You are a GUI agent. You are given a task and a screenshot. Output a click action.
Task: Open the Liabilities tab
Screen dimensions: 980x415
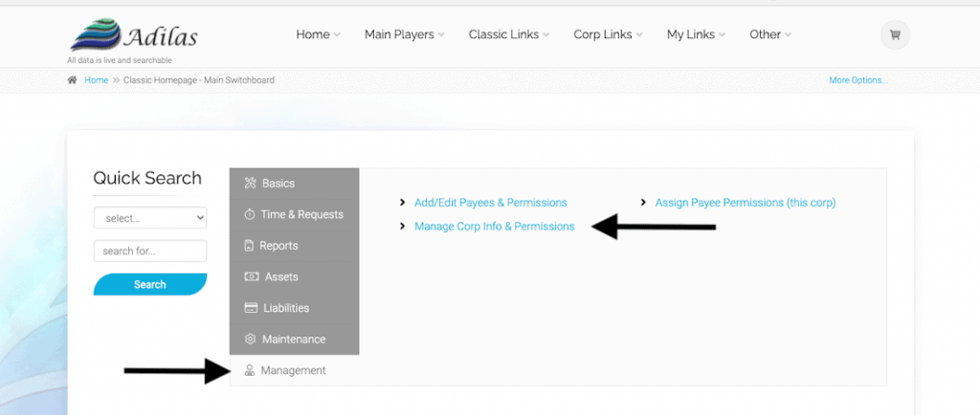295,308
